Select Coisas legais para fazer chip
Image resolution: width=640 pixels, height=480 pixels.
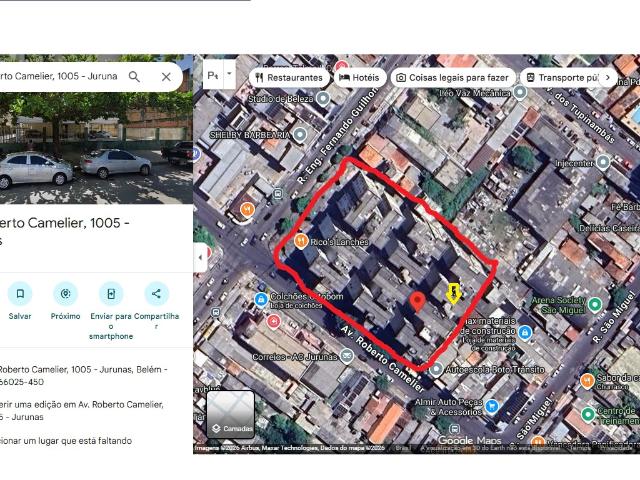click(453, 78)
